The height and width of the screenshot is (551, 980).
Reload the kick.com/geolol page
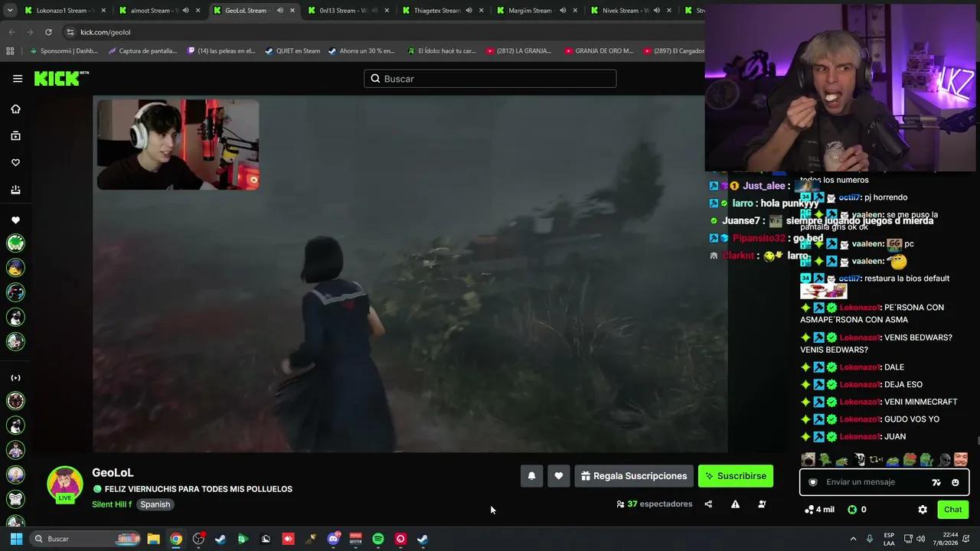(48, 32)
